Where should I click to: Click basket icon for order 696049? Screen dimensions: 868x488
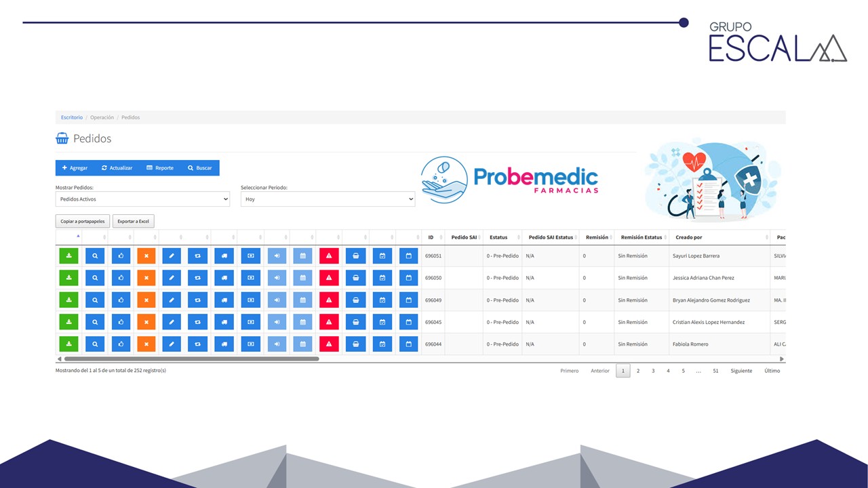[x=355, y=300]
